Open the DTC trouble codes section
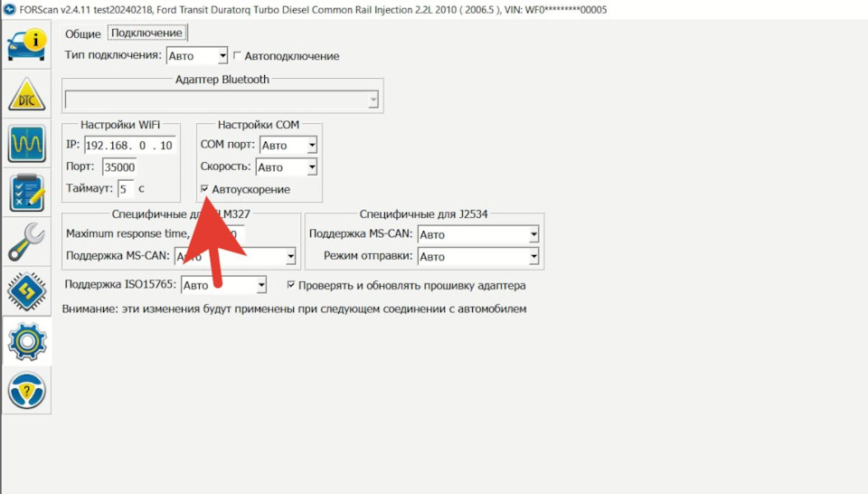Image resolution: width=868 pixels, height=494 pixels. pyautogui.click(x=26, y=94)
